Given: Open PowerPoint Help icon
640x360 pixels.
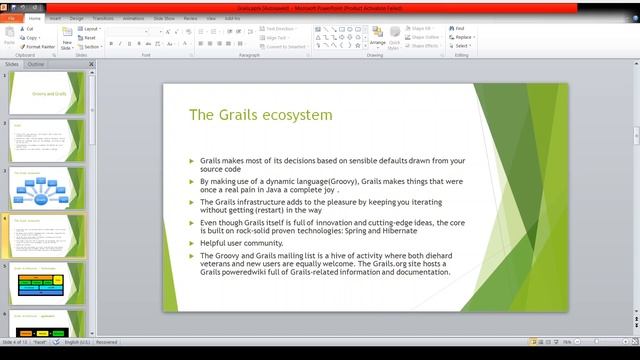Looking at the screenshot, I should 635,18.
